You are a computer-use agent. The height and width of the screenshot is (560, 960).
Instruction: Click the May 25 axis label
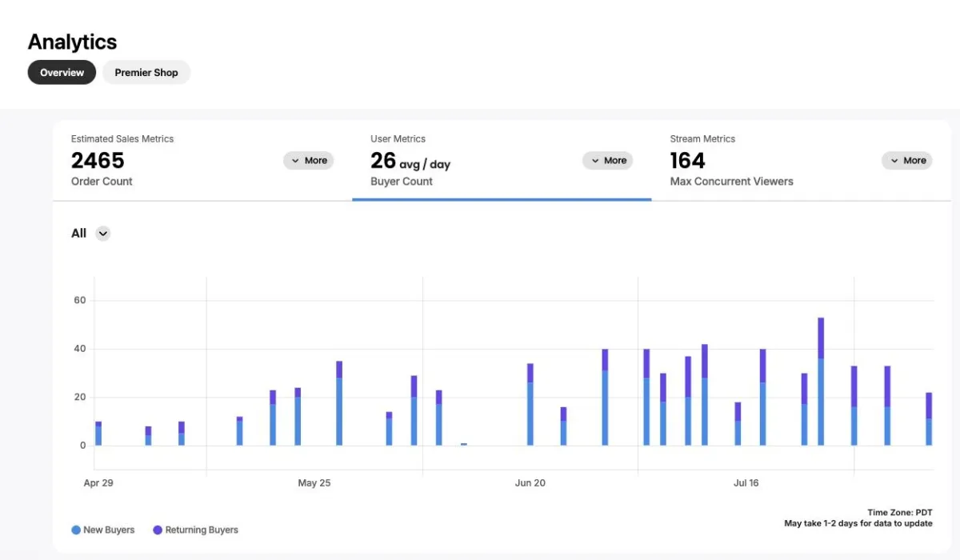(x=314, y=483)
